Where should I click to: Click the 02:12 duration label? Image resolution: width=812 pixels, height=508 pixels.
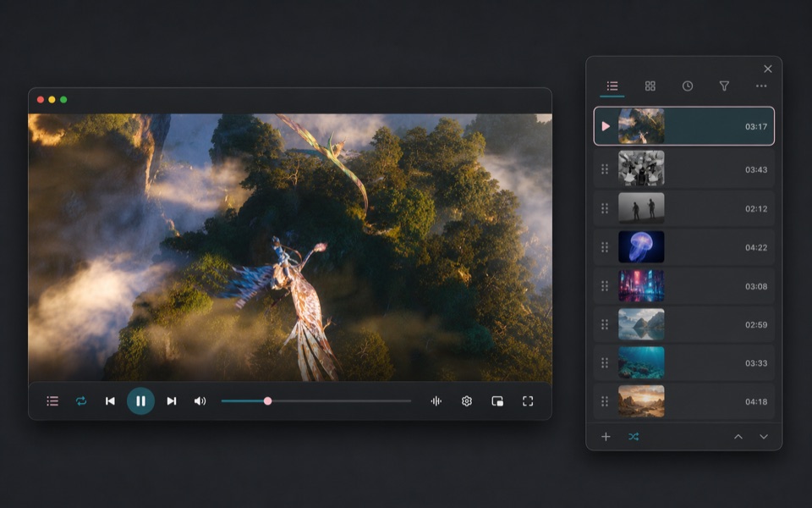coord(756,209)
